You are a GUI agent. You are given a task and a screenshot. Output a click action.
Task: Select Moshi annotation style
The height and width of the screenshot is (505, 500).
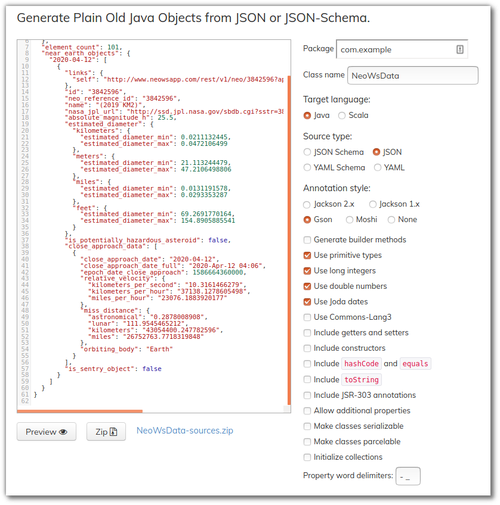[x=349, y=220]
